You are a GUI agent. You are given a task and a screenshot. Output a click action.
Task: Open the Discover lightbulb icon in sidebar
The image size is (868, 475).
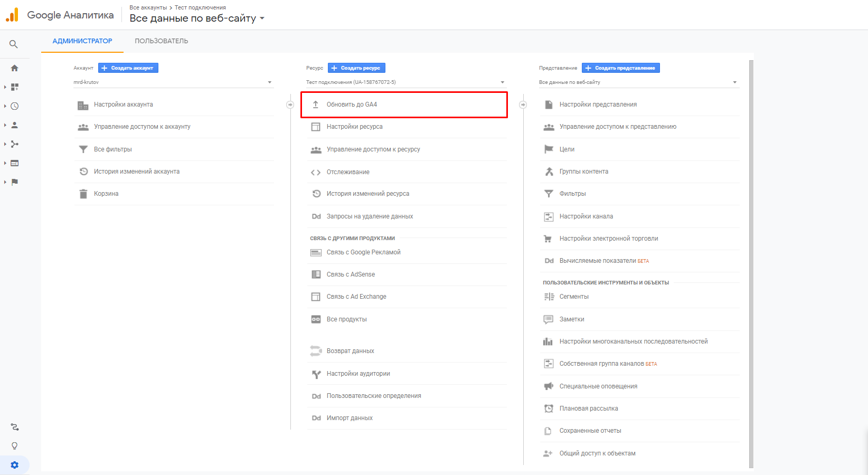pyautogui.click(x=15, y=446)
